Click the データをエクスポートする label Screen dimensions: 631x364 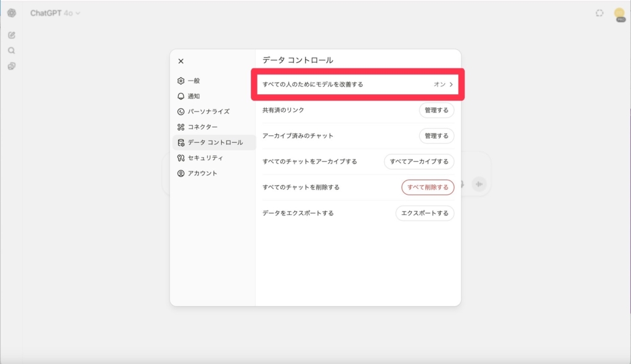[x=298, y=213]
